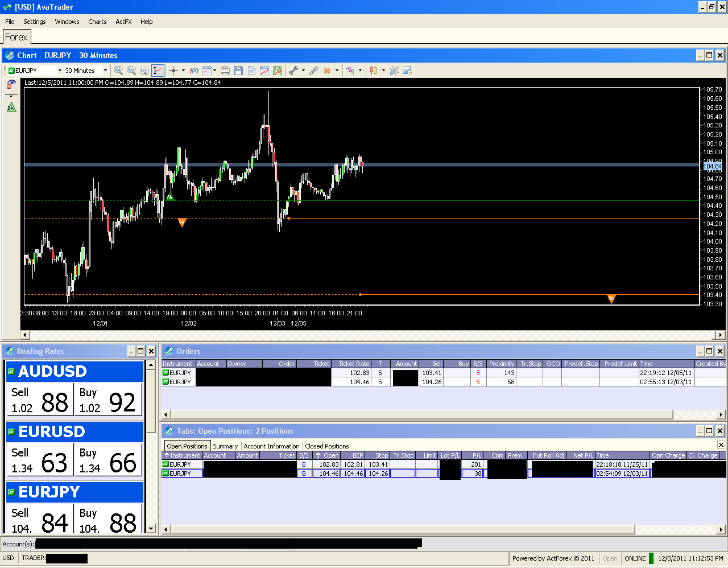Open the Charts menu

[x=97, y=22]
